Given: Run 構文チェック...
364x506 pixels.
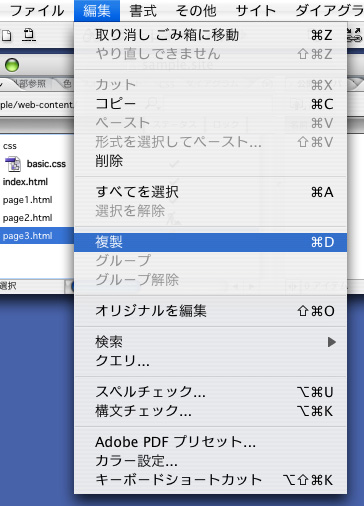Looking at the screenshot, I should (x=210, y=411).
